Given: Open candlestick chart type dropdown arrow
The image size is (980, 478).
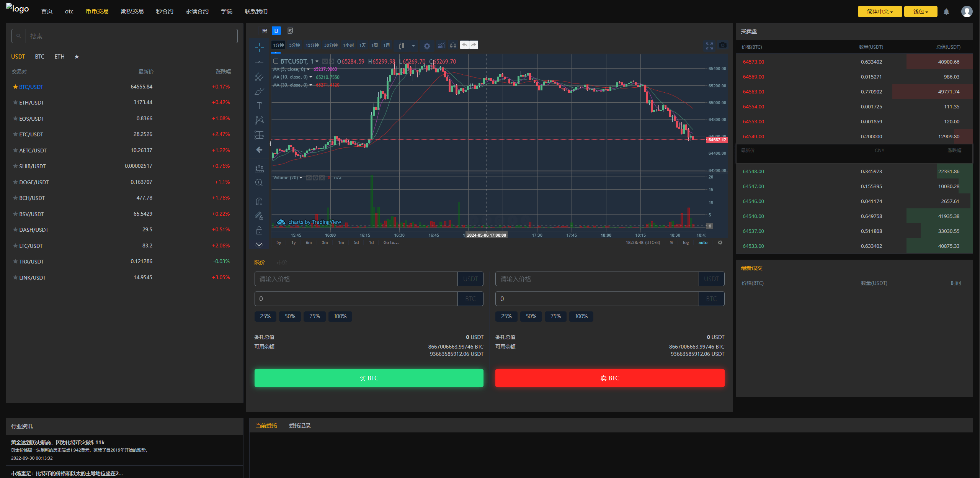Looking at the screenshot, I should pyautogui.click(x=413, y=46).
